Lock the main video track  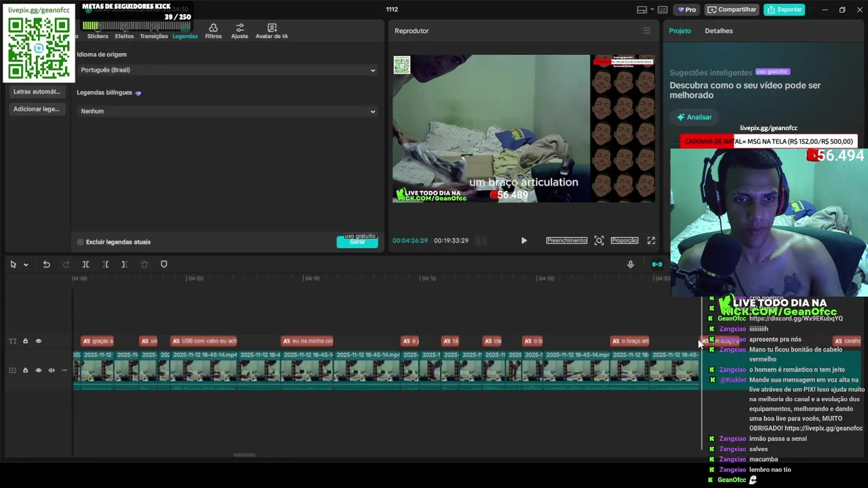[26, 370]
